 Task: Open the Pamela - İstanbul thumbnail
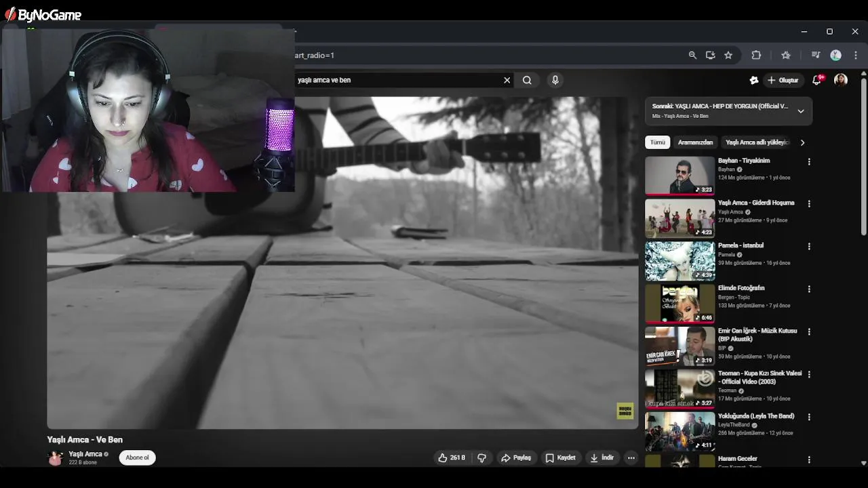(x=679, y=261)
